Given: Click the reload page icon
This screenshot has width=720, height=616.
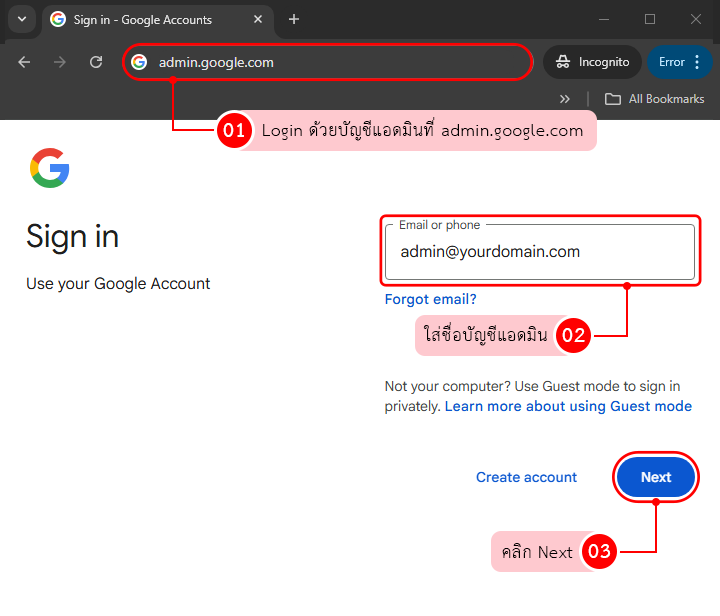Looking at the screenshot, I should 96,62.
